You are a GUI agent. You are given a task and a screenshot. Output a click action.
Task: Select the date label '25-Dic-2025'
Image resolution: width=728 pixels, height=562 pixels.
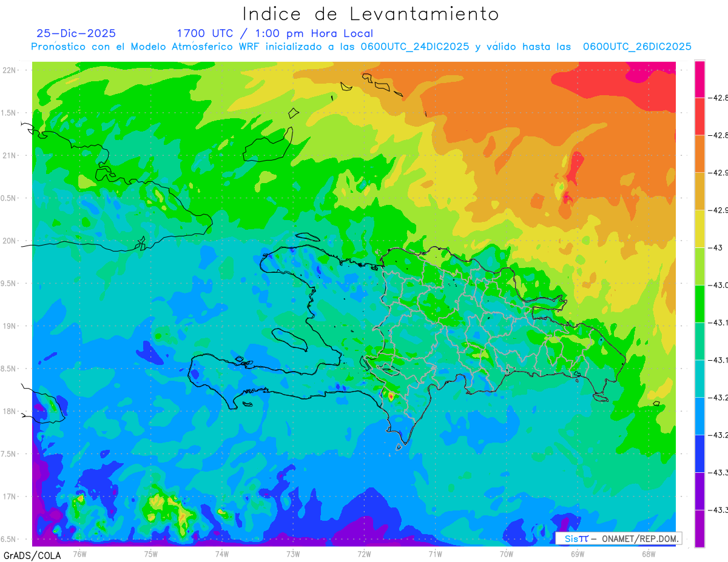[76, 33]
